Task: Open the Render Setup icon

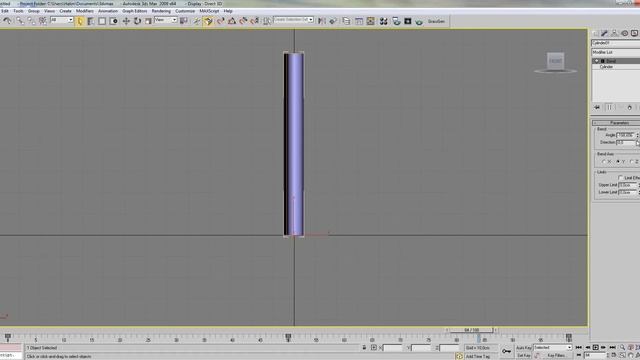Action: click(x=396, y=21)
